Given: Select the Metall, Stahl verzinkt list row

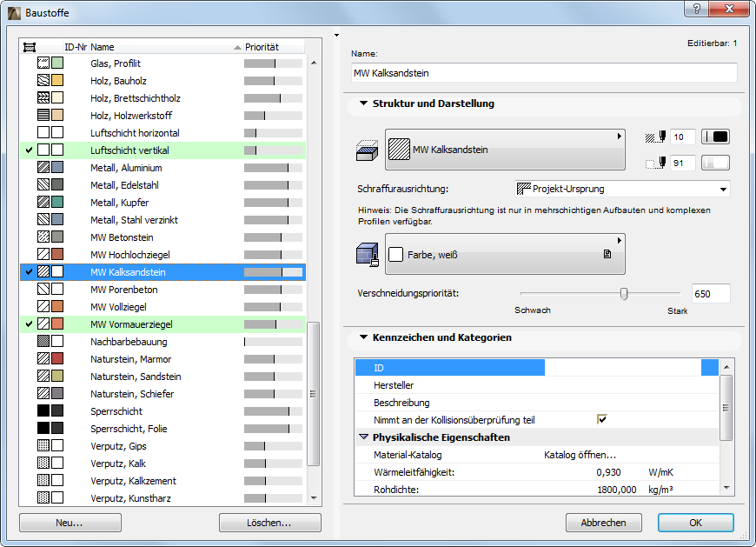Looking at the screenshot, I should tap(163, 219).
